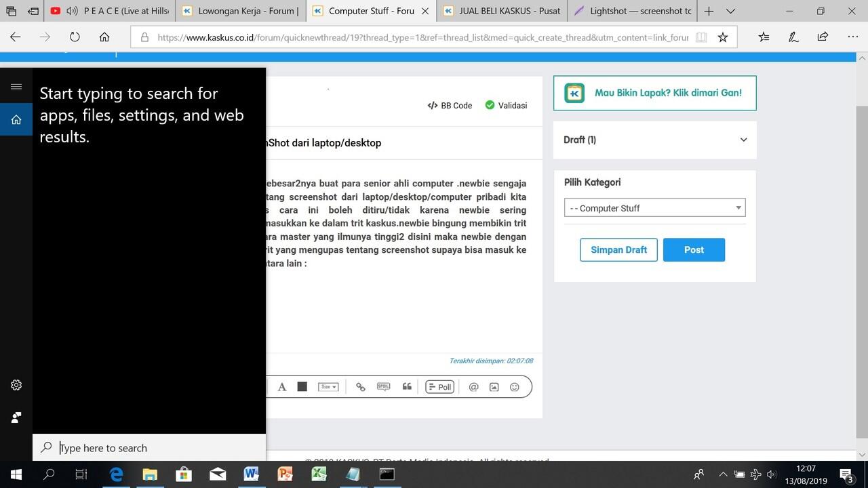Show hidden system tray icons chevron
Viewport: 868px width, 488px height.
723,474
